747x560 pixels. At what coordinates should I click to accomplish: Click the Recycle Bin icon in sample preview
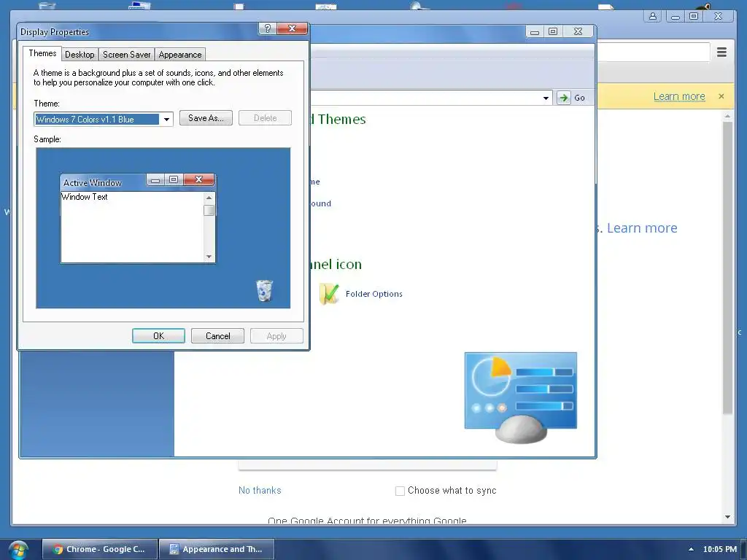click(x=264, y=290)
